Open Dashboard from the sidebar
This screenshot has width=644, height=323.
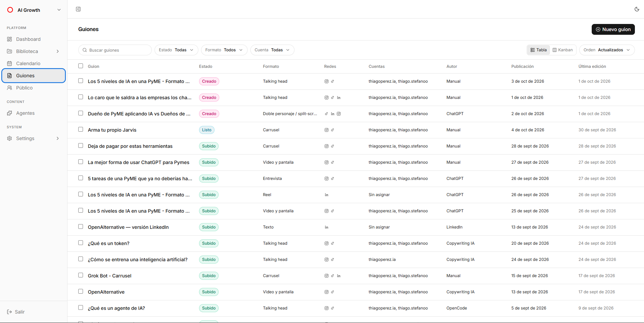tap(34, 39)
